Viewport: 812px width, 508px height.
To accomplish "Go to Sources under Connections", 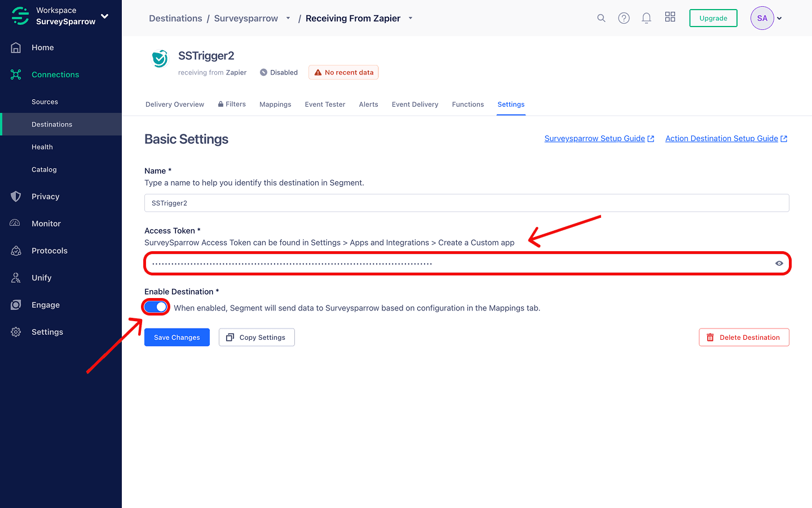I will pyautogui.click(x=45, y=102).
